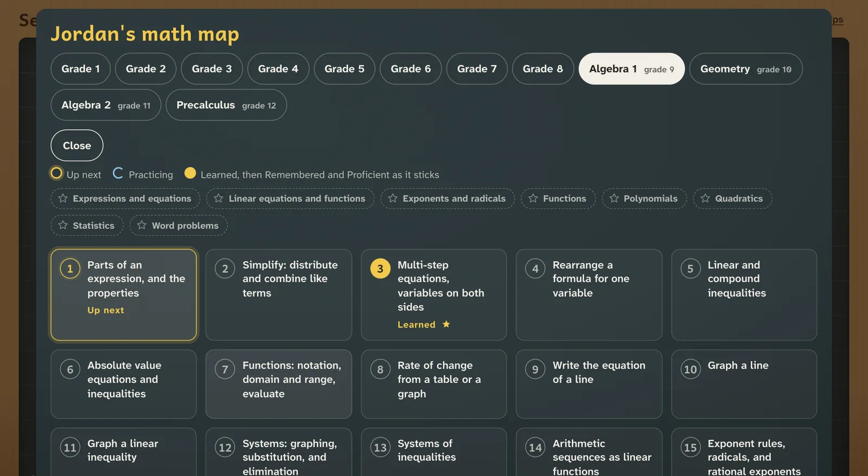868x476 pixels.
Task: Select the Grade 1 tab
Action: point(80,69)
